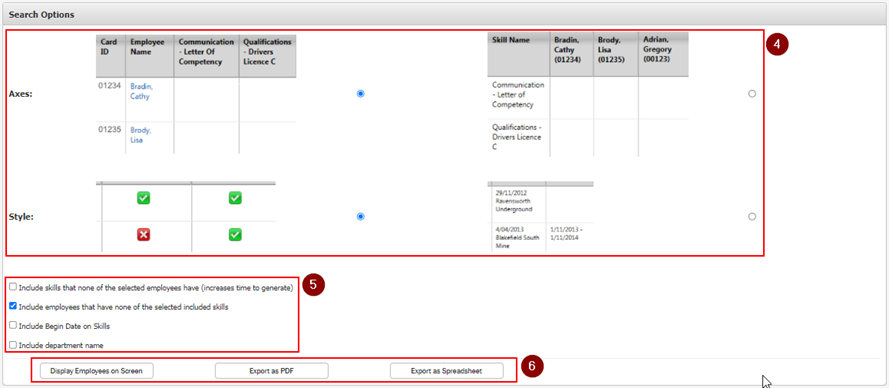The image size is (889, 388).
Task: Click the Card ID column header
Action: [111, 56]
